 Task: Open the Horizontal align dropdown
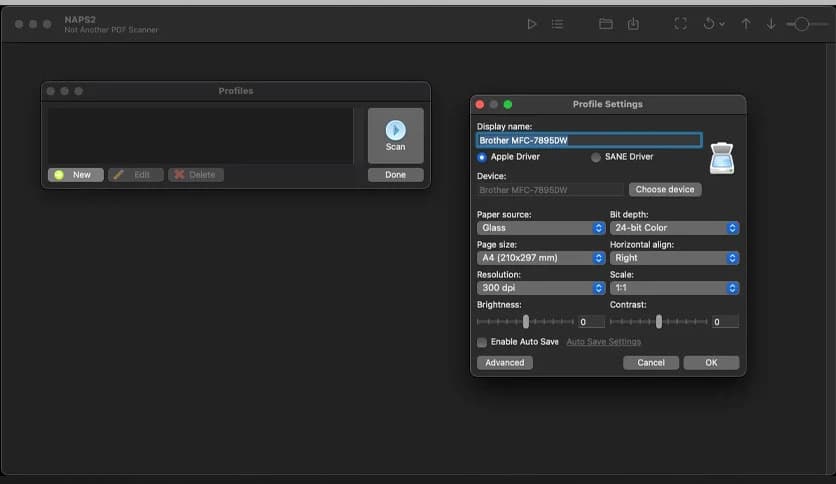tap(674, 258)
